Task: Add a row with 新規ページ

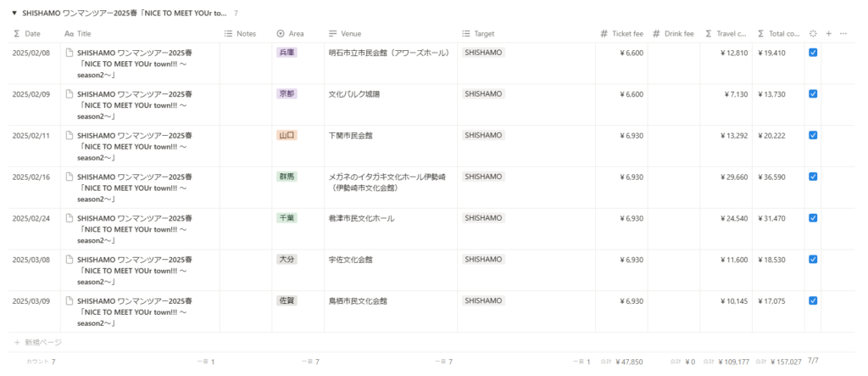Action: point(37,343)
